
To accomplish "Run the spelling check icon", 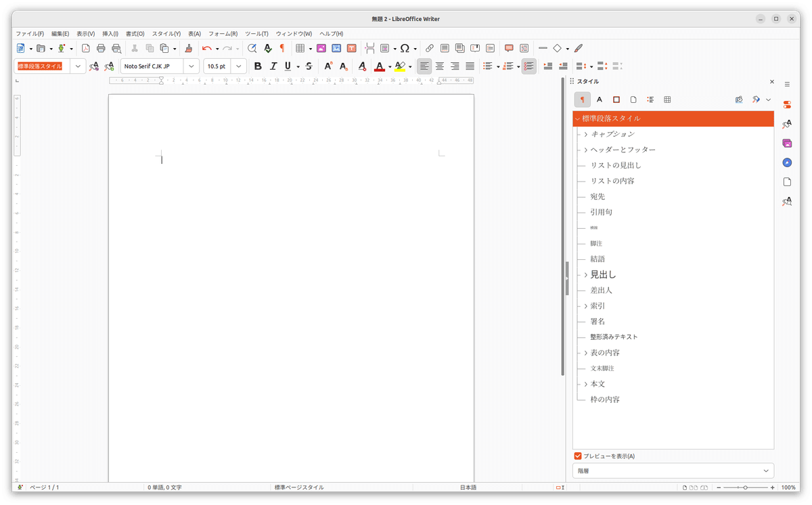I will point(267,48).
